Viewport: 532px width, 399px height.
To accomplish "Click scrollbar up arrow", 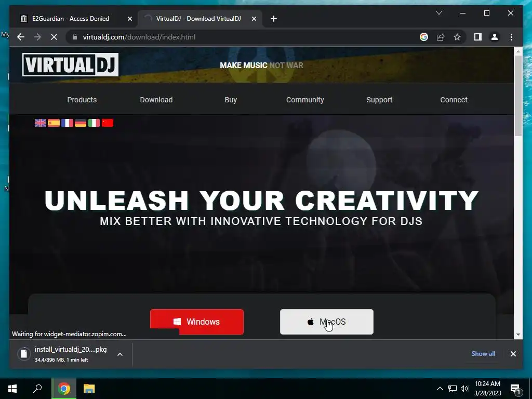I will (x=518, y=51).
